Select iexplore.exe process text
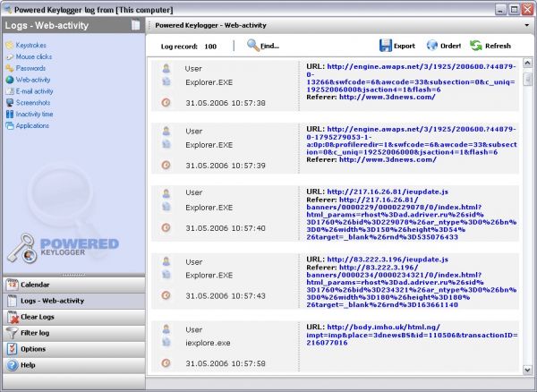This screenshot has height=392, width=537. [x=208, y=343]
